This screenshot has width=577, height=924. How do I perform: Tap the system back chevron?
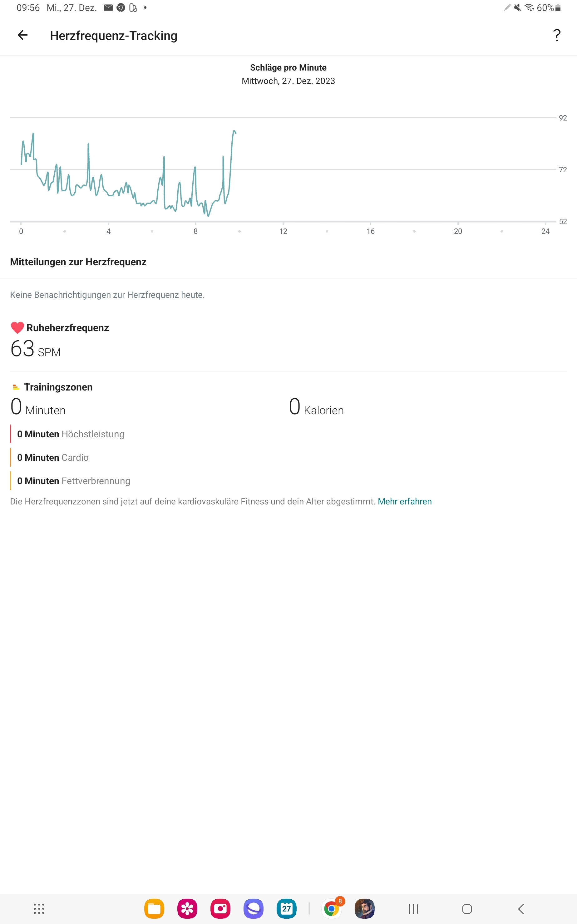click(520, 909)
